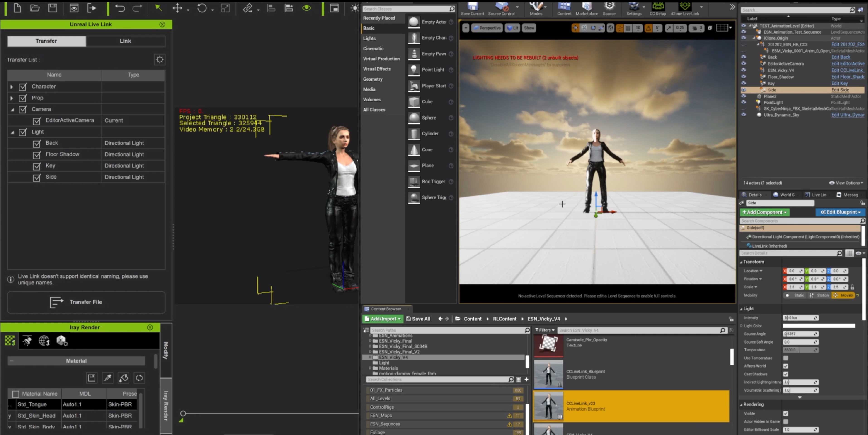Uncheck the Prop checkbox in Transfer List
The height and width of the screenshot is (435, 868).
point(23,98)
